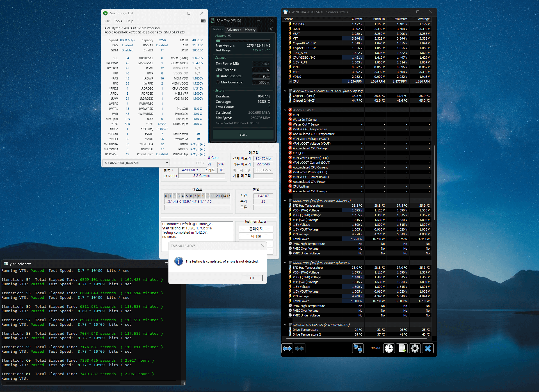The width and height of the screenshot is (539, 392).
Task: Start sensor logging with the sheet-plus icon
Action: tap(402, 348)
